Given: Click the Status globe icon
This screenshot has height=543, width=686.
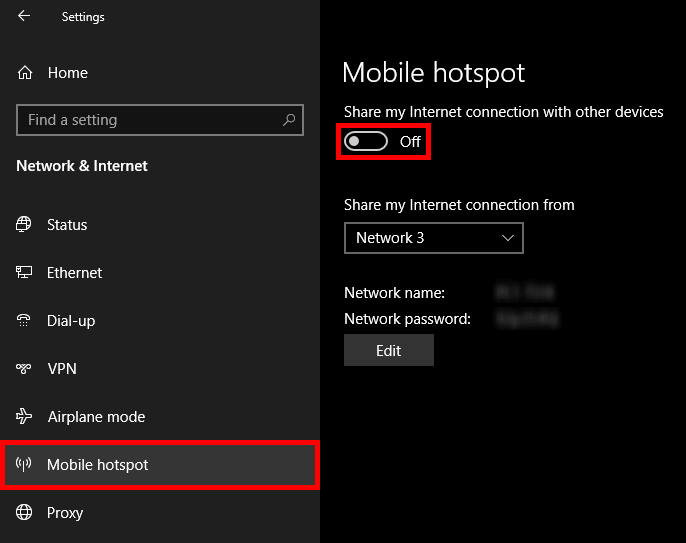Looking at the screenshot, I should (24, 224).
